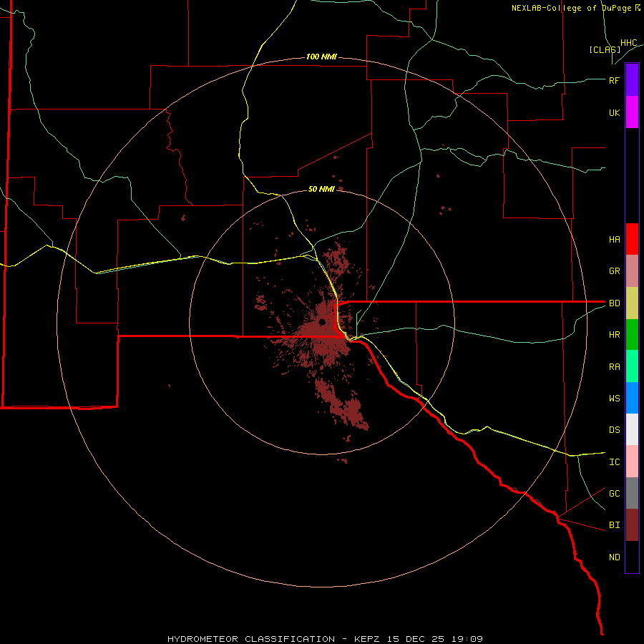
Task: Click the "HR" legend label
Action: [614, 335]
